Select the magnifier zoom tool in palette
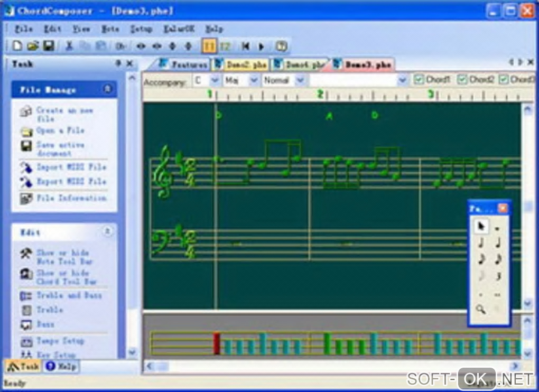 (x=480, y=309)
